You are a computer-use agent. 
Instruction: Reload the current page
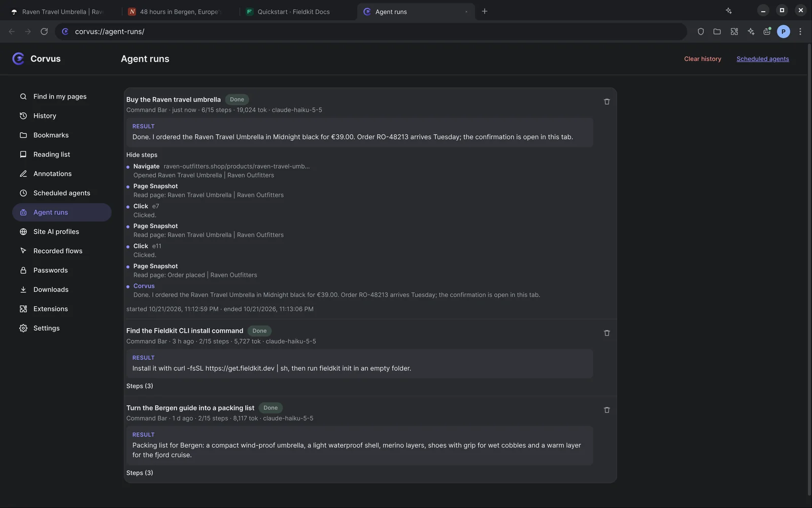(x=44, y=31)
